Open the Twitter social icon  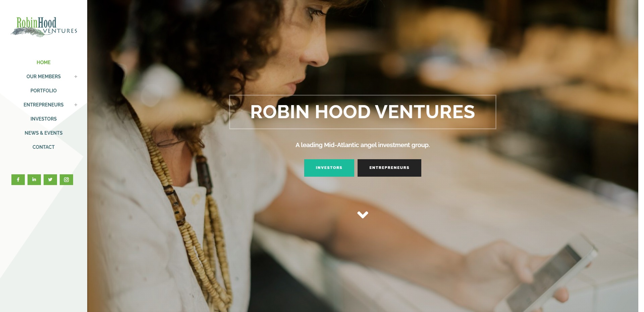click(x=50, y=180)
